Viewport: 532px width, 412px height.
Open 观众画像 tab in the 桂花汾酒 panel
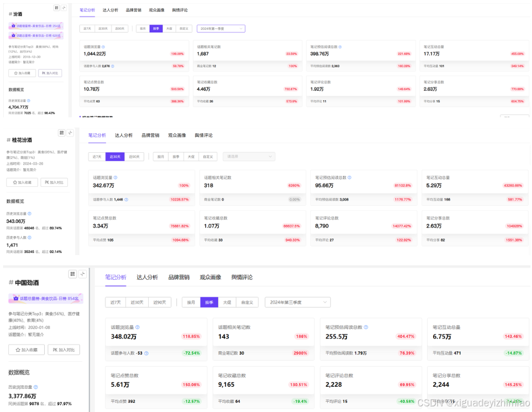pos(177,135)
